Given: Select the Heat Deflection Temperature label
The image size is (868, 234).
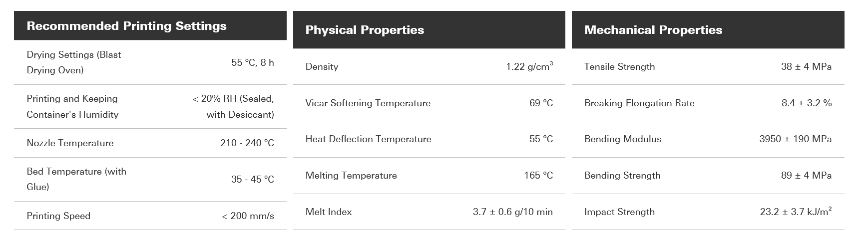Looking at the screenshot, I should tap(369, 139).
